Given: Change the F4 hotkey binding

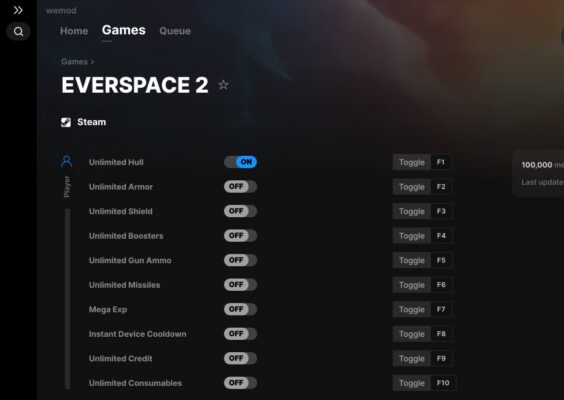Looking at the screenshot, I should pyautogui.click(x=441, y=236).
